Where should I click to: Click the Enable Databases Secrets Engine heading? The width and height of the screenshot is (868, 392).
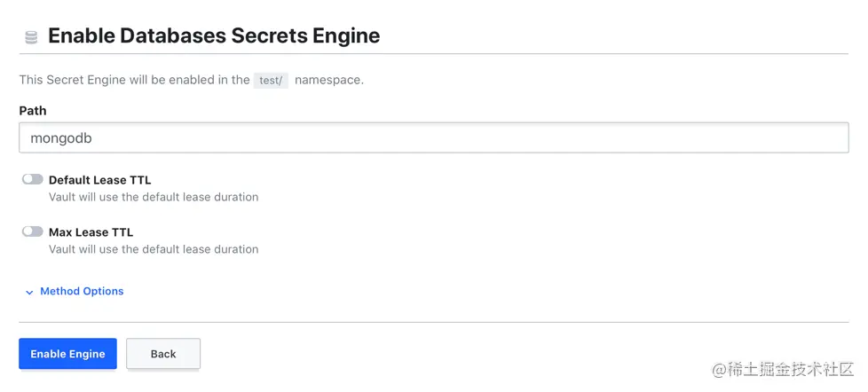(214, 36)
